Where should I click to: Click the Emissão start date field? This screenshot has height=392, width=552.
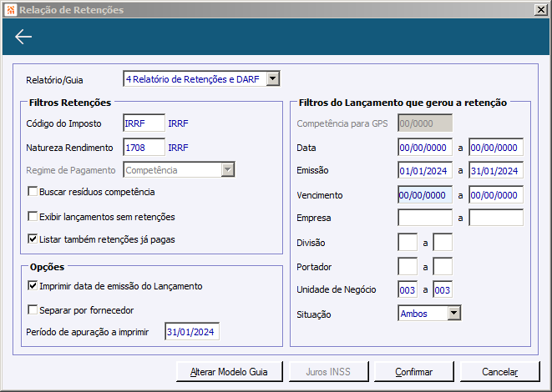pyautogui.click(x=425, y=171)
